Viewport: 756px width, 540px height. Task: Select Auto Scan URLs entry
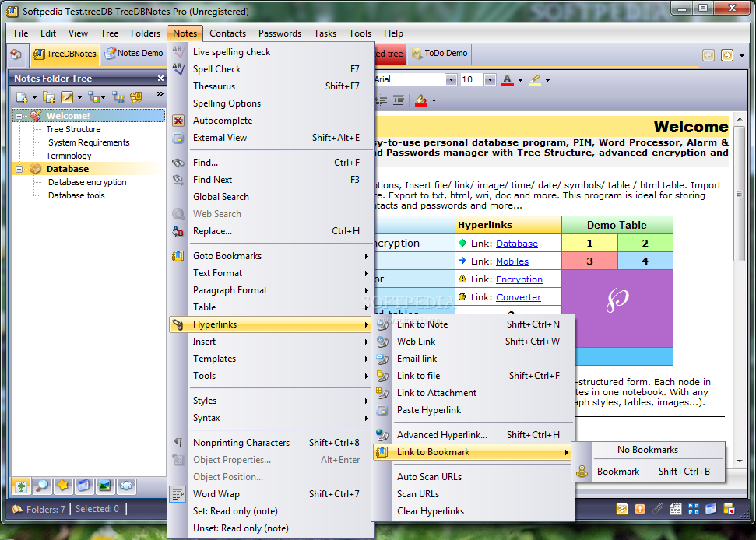pyautogui.click(x=473, y=477)
